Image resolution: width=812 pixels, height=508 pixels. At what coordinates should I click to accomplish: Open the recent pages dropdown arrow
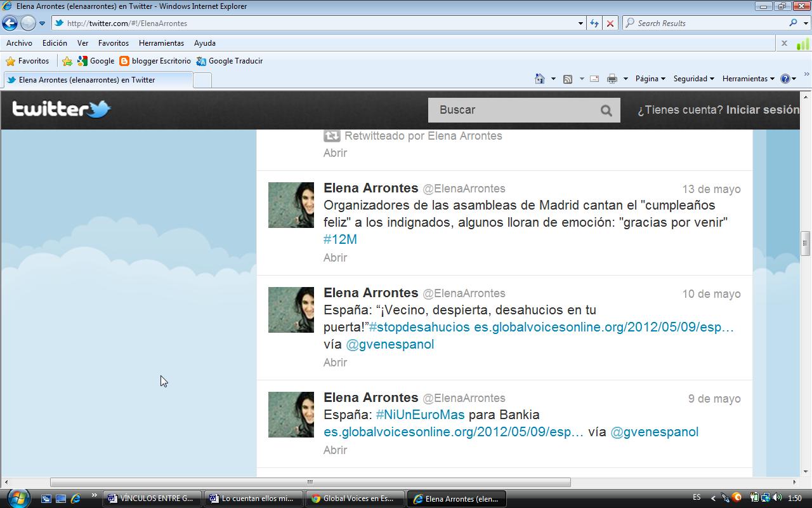coord(43,23)
